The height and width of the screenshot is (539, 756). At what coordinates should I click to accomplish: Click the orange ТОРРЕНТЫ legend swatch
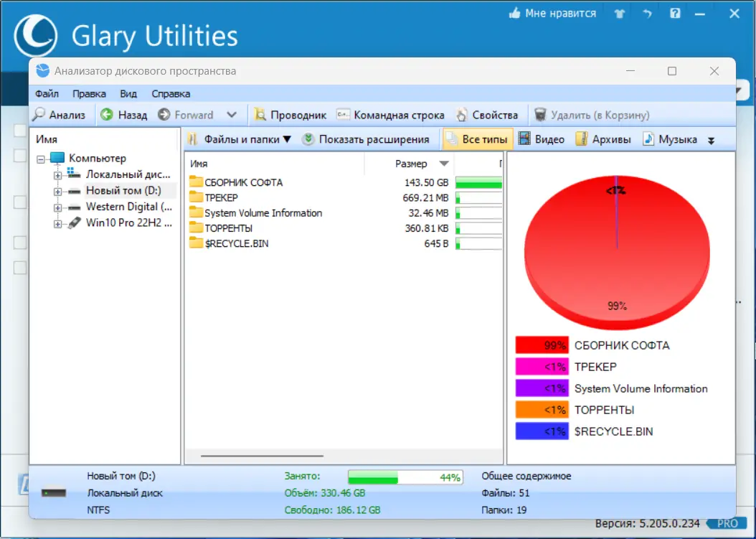542,410
